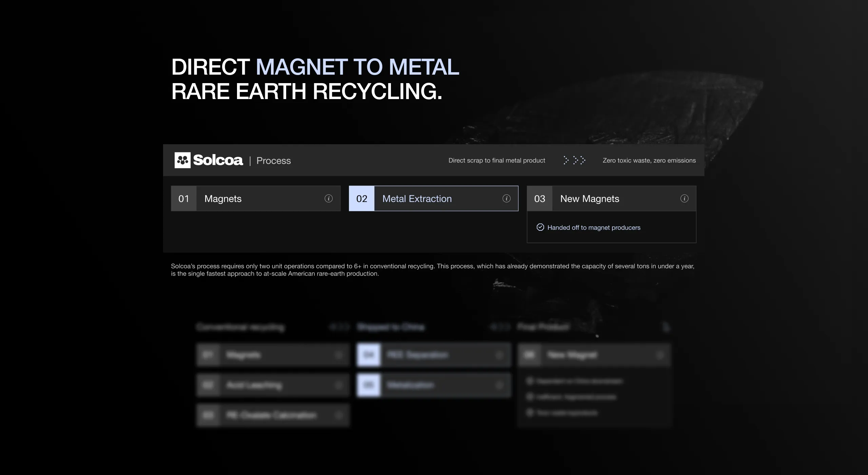Viewport: 868px width, 475px height.
Task: Click the blurred 06 New Magnet card
Action: click(x=594, y=355)
